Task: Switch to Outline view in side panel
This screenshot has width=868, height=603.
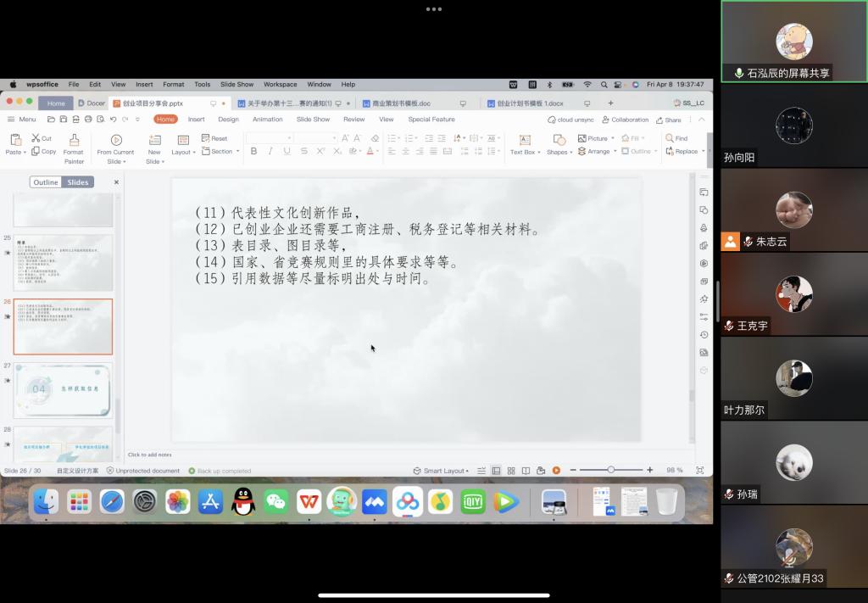Action: click(46, 182)
